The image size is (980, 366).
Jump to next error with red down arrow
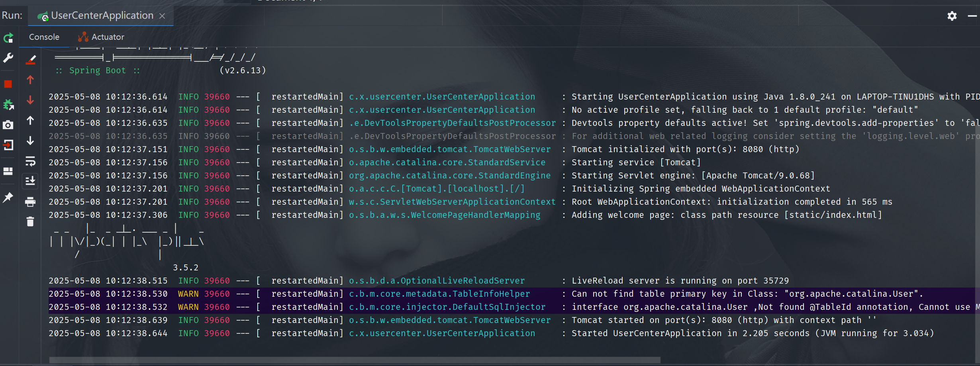pyautogui.click(x=30, y=100)
